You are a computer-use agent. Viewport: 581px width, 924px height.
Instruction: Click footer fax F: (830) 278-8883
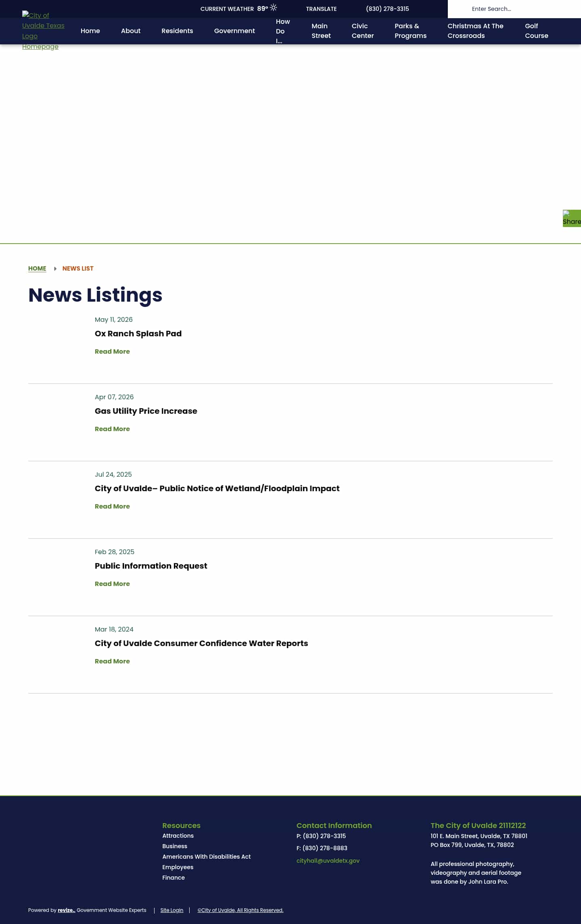pos(322,848)
